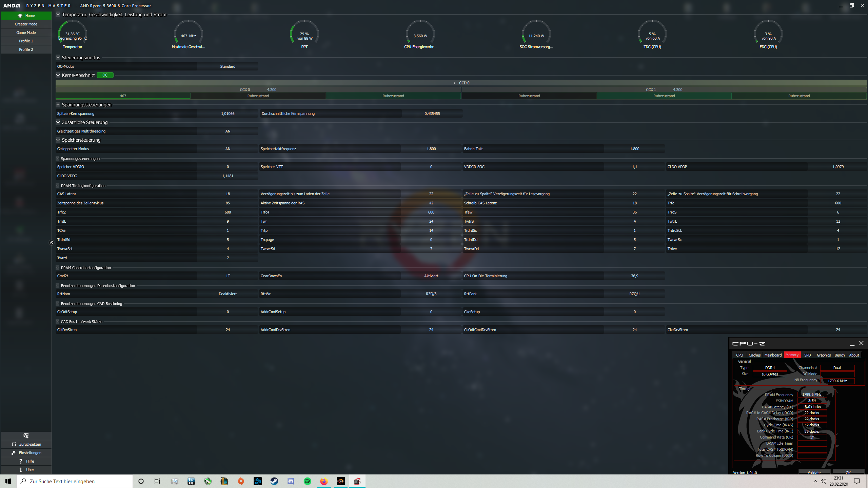The height and width of the screenshot is (488, 868).
Task: Toggle Gleichzeitiges Multithreading to AUS
Action: [x=228, y=131]
